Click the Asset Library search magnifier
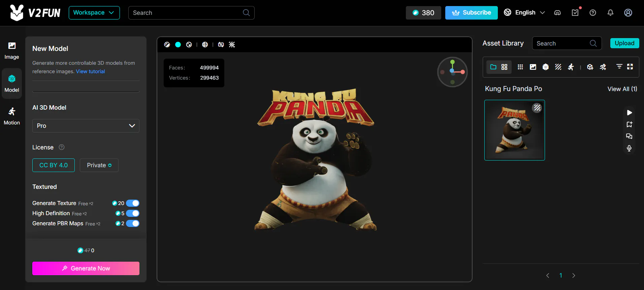The width and height of the screenshot is (644, 290). [x=593, y=43]
